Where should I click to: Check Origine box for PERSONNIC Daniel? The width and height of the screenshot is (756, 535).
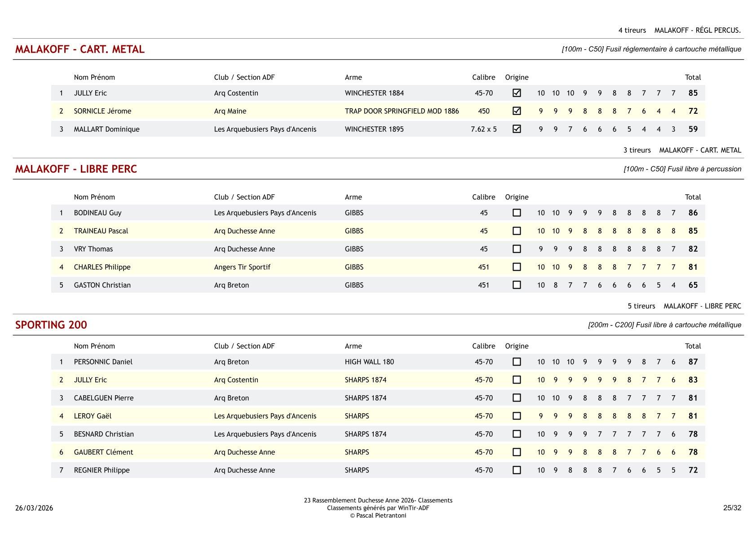point(517,362)
